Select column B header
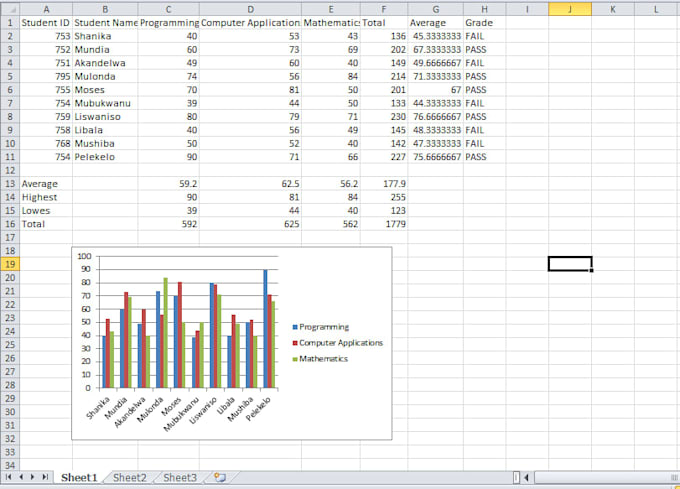This screenshot has width=680, height=489. (x=105, y=9)
